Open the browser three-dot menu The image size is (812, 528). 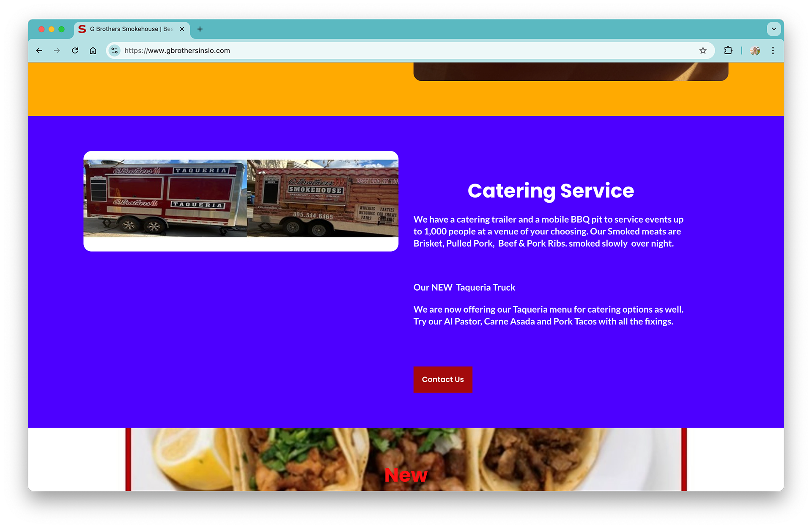click(773, 51)
